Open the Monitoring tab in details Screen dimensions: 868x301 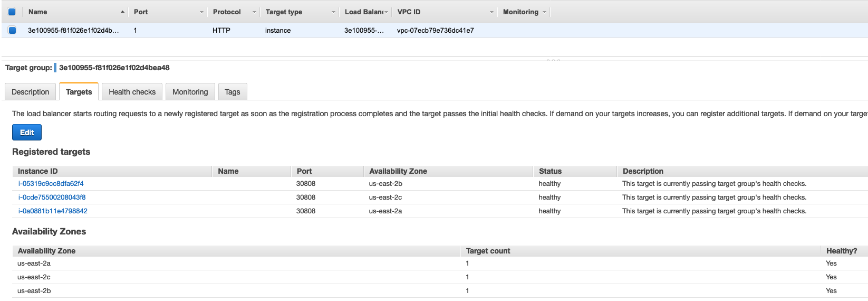point(190,92)
